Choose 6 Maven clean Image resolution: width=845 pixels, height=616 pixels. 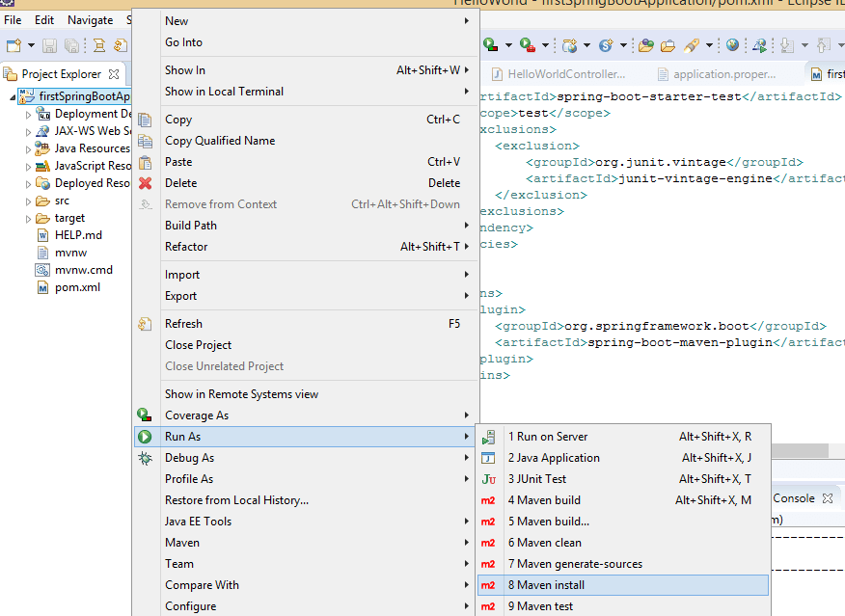point(623,542)
